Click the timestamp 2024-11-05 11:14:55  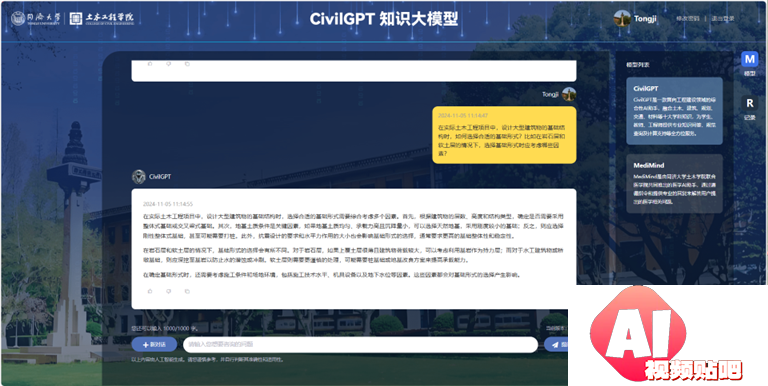pos(168,204)
